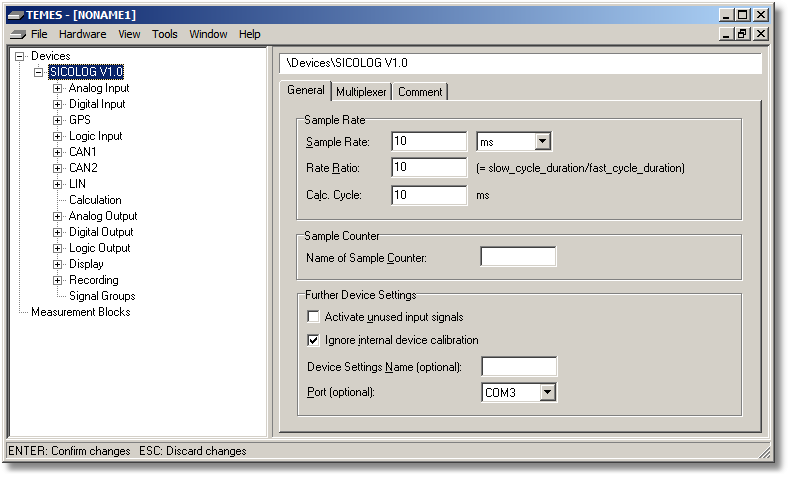Open the View menu
This screenshot has width=789, height=477.
pyautogui.click(x=129, y=34)
